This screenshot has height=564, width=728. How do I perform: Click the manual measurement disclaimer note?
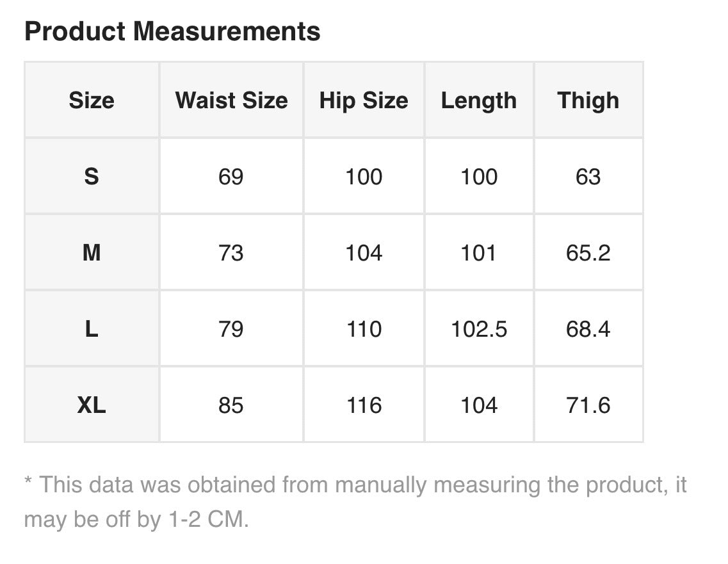(x=355, y=501)
